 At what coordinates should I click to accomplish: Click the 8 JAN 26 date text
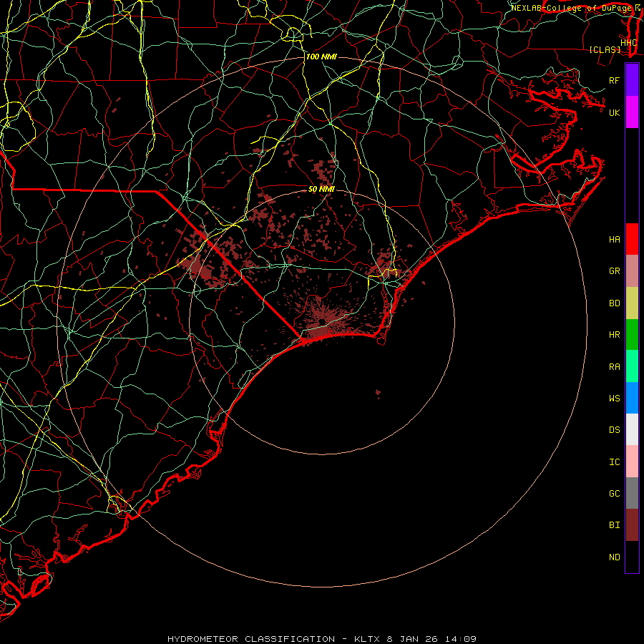pos(413,639)
